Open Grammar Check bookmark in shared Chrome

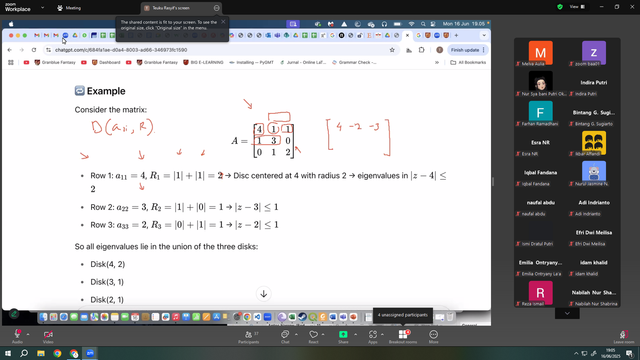pos(354,62)
